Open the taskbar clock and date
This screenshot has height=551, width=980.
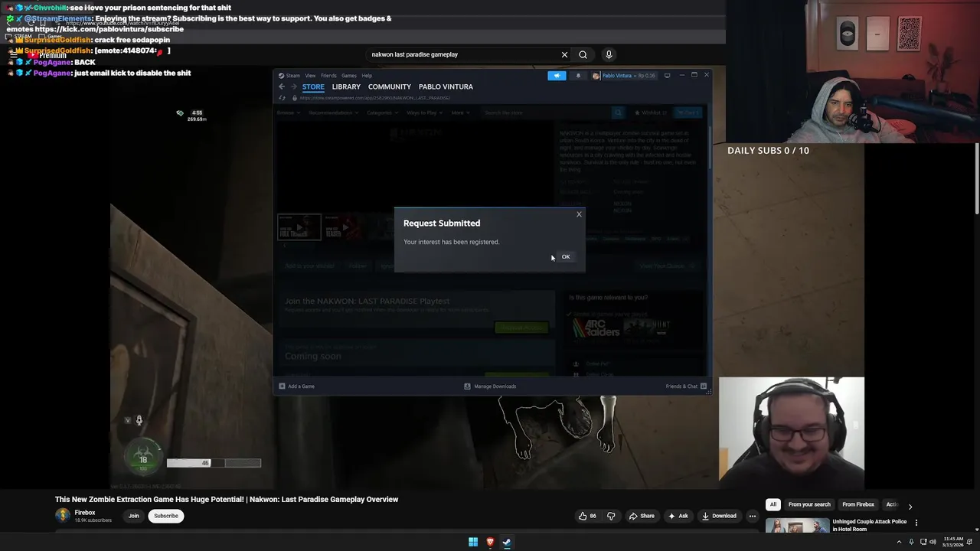coord(954,543)
